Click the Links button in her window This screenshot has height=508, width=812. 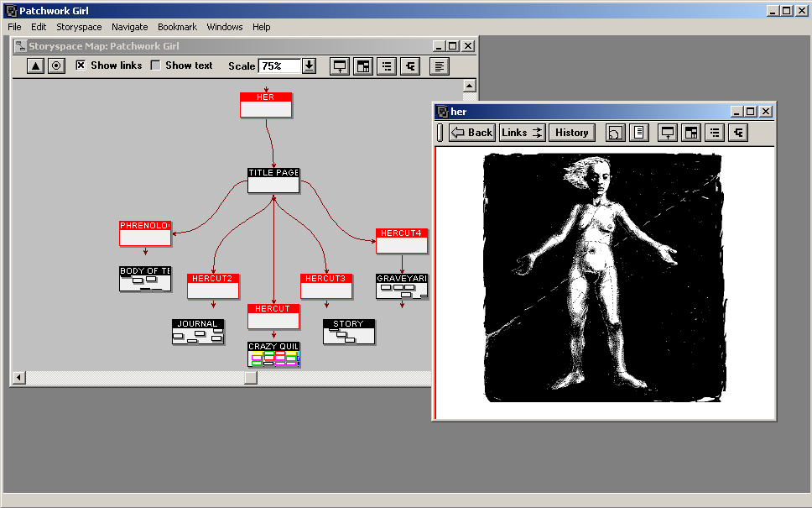point(522,133)
